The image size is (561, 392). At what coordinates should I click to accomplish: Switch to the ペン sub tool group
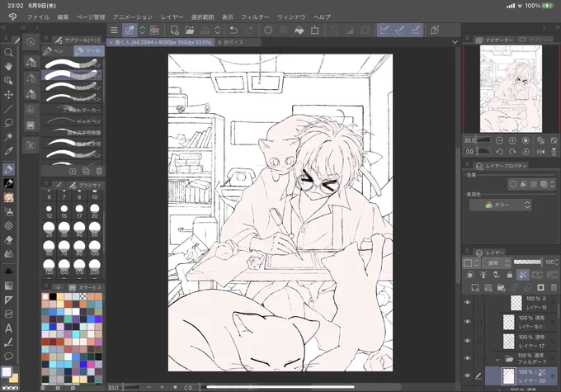57,51
